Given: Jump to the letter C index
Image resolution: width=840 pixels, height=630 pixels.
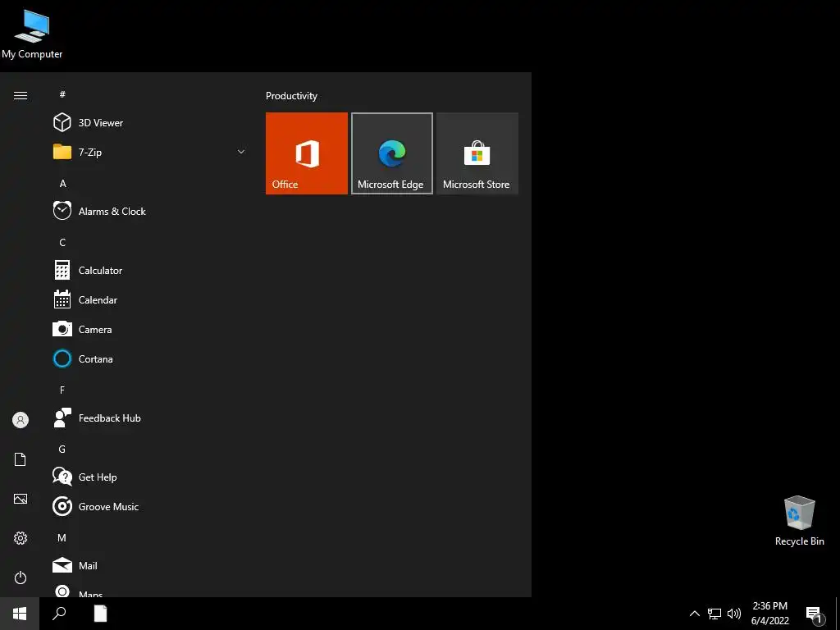Looking at the screenshot, I should coord(62,242).
